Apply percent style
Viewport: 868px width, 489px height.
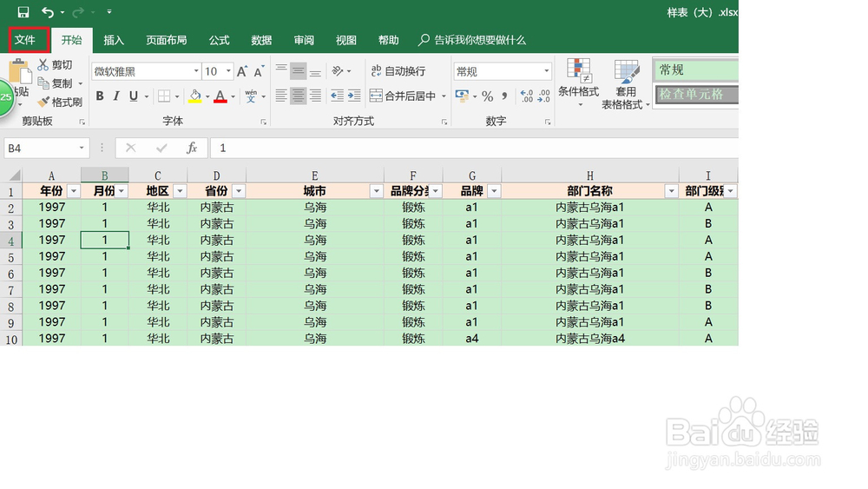[487, 96]
